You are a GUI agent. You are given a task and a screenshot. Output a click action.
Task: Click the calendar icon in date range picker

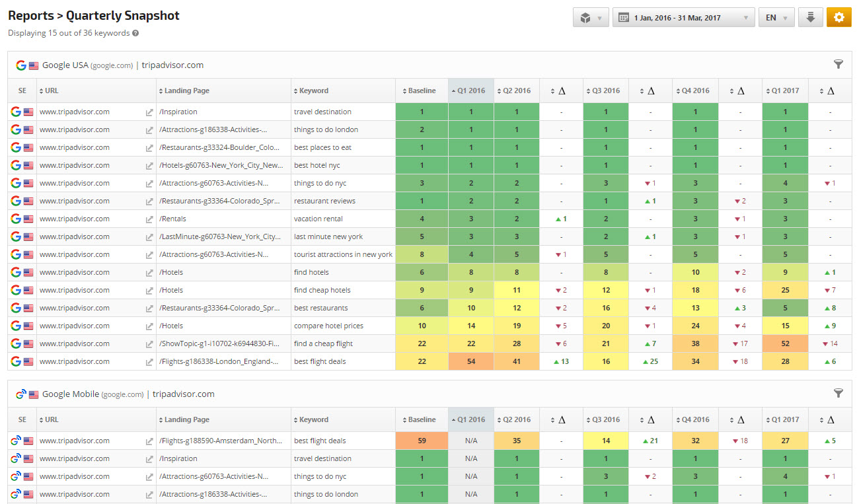[623, 18]
